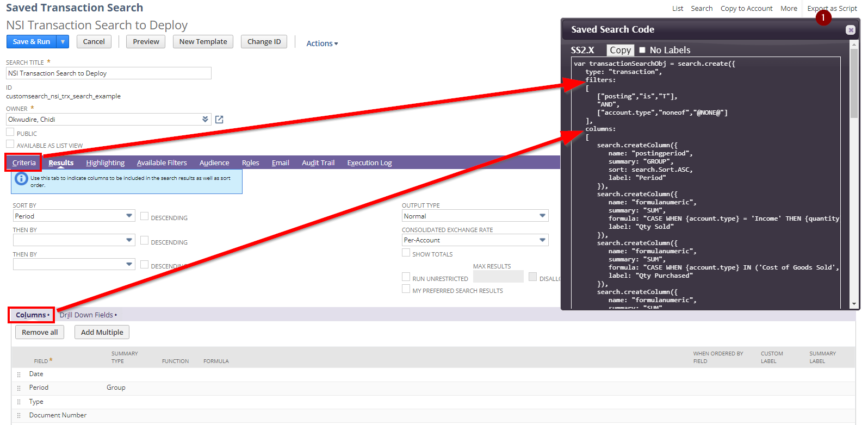The height and width of the screenshot is (425, 868).
Task: Click the Preview button
Action: point(146,41)
